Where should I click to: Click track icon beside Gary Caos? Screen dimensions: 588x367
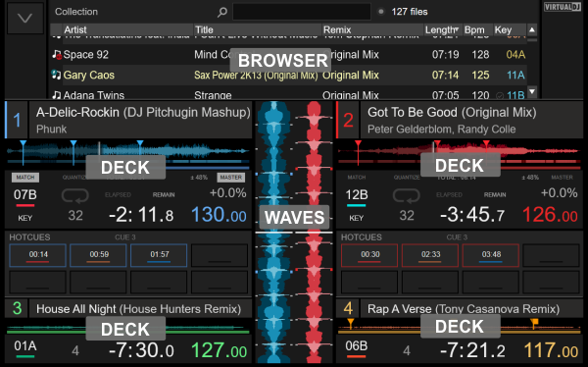tap(56, 75)
